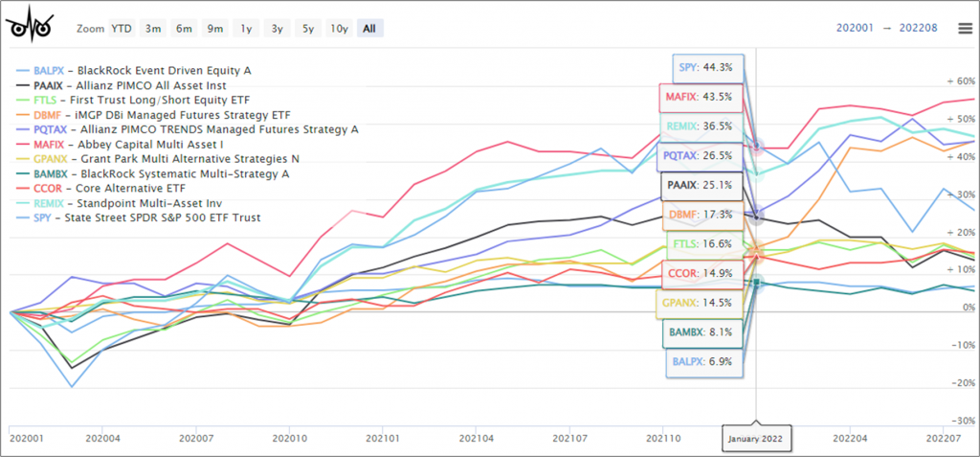The image size is (980, 457).
Task: Click the January 2022 crosshair date marker
Action: tap(756, 436)
